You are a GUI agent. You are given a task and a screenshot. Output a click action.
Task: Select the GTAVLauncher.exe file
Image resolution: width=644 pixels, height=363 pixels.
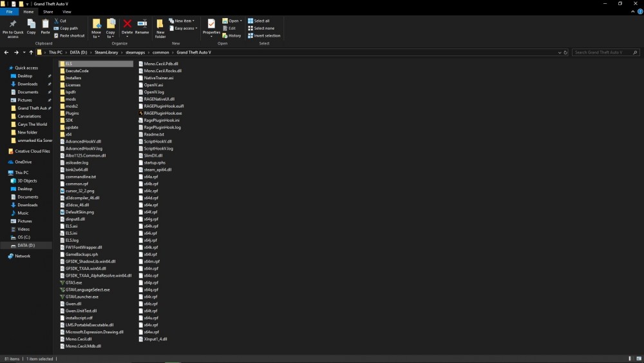click(79, 297)
